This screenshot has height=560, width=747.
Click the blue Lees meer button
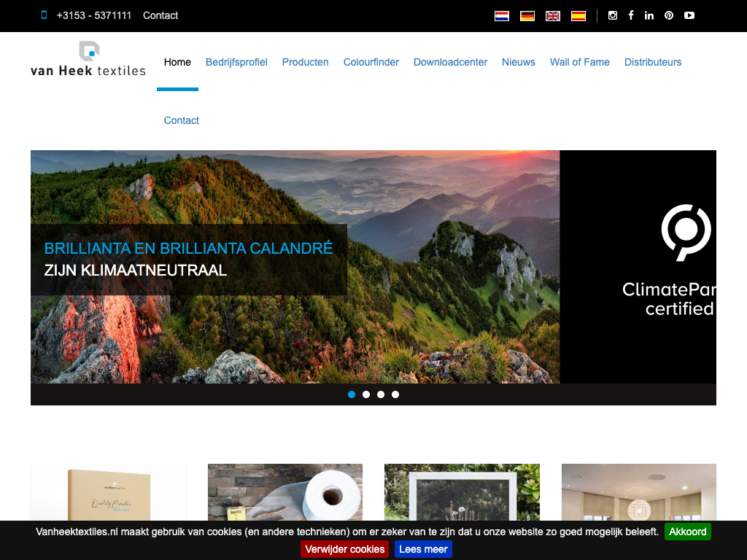point(423,549)
